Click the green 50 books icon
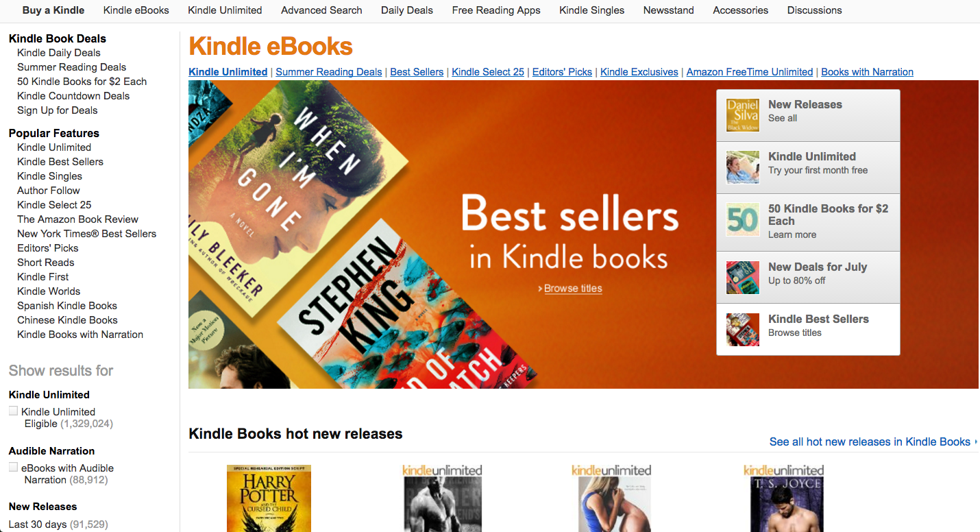 [743, 219]
